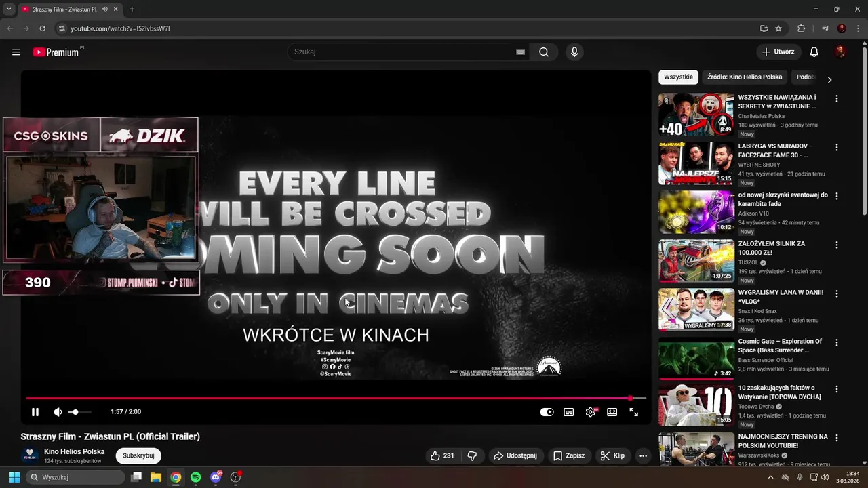Select the Źródło: Kino Helios Polska chip
868x488 pixels.
745,77
